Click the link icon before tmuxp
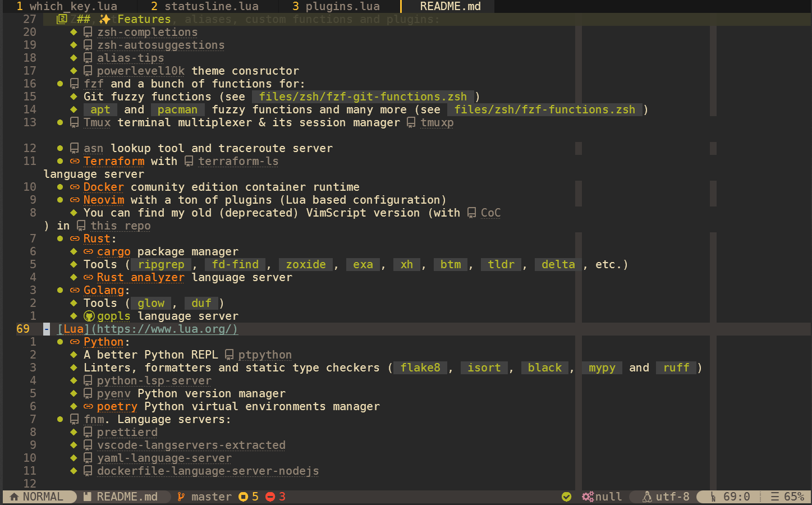 click(411, 122)
